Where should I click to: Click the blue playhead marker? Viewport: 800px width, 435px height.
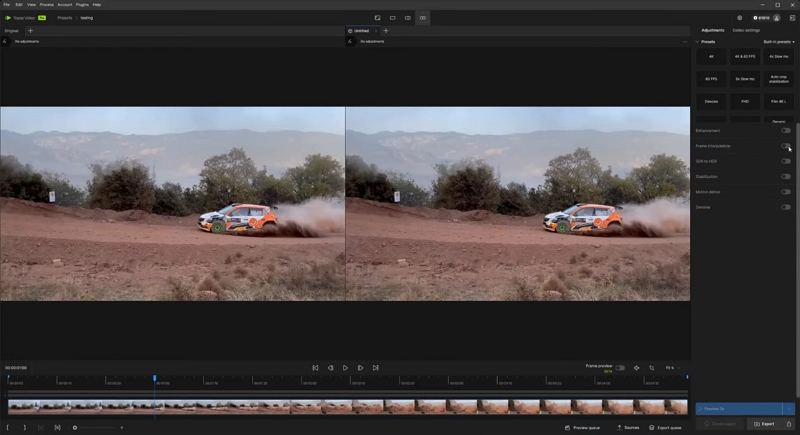(x=155, y=378)
